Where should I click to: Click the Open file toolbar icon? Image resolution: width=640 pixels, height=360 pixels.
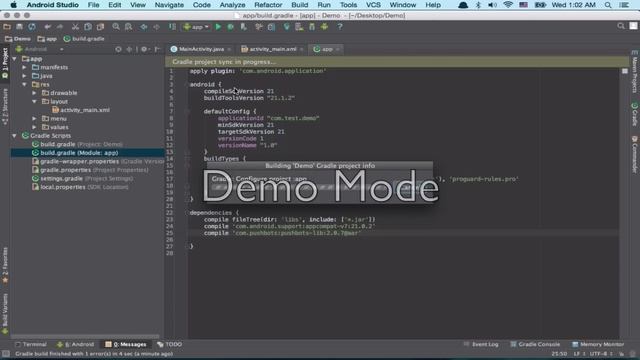coord(7,27)
